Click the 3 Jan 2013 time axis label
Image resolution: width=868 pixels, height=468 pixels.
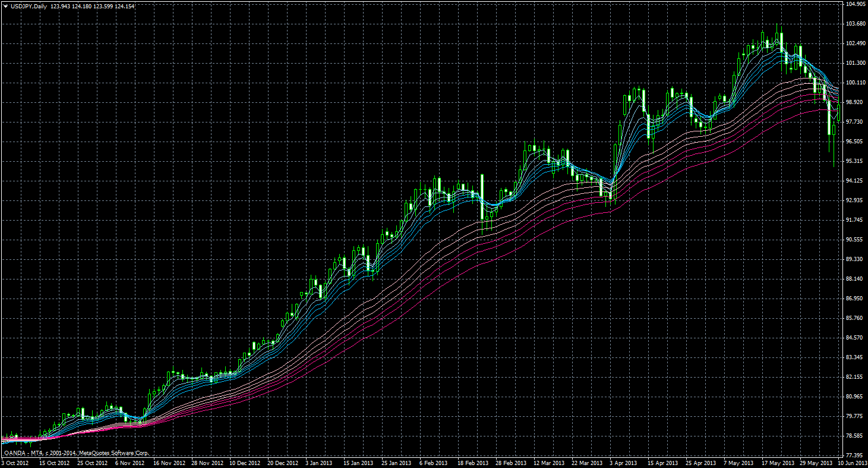pyautogui.click(x=319, y=463)
